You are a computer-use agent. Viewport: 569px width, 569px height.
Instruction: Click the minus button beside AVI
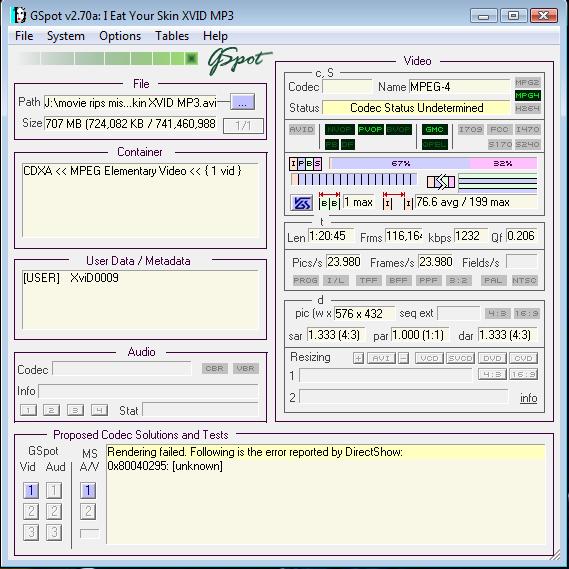click(403, 359)
